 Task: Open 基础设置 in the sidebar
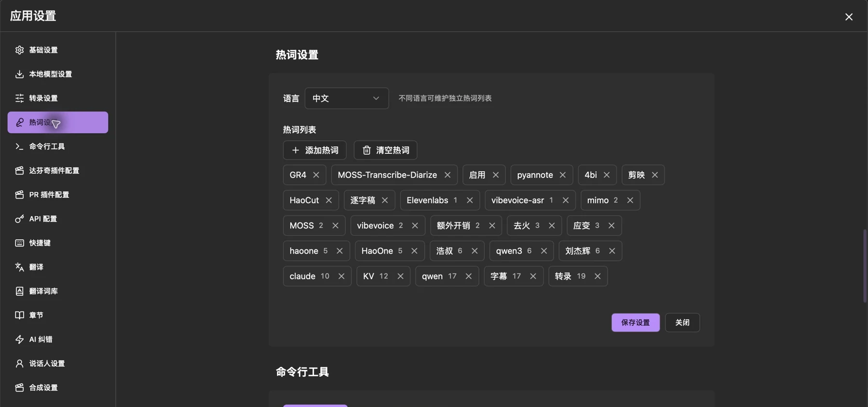(x=58, y=50)
